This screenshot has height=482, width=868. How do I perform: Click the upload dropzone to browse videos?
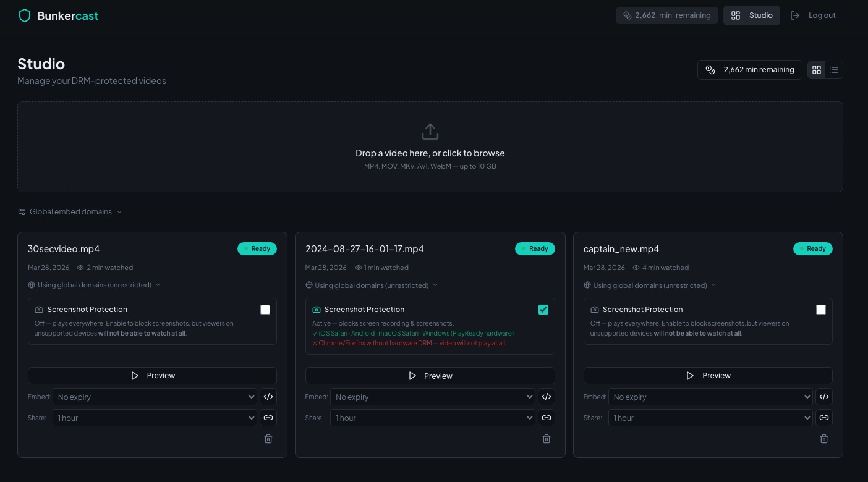(x=430, y=147)
